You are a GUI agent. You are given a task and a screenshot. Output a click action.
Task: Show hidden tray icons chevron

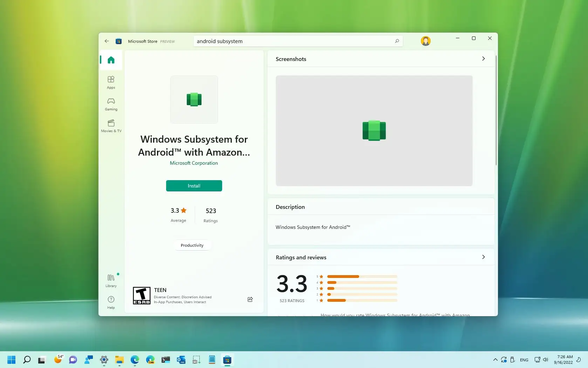click(495, 360)
